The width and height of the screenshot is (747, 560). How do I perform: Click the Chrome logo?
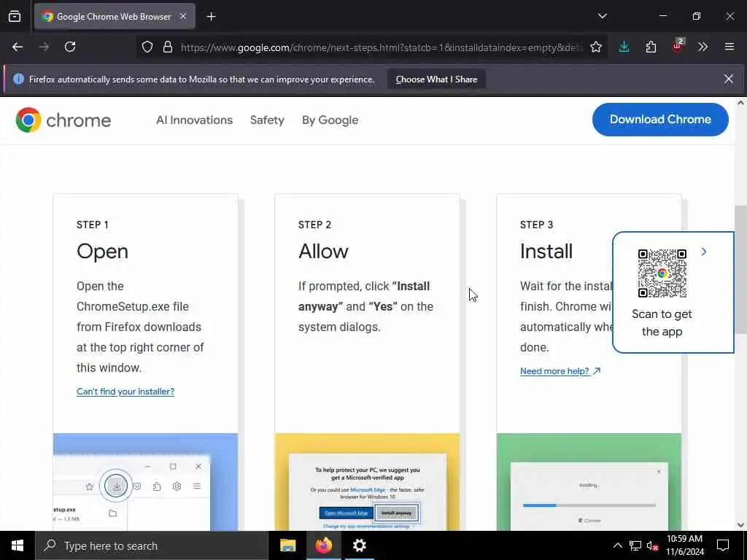(x=63, y=120)
